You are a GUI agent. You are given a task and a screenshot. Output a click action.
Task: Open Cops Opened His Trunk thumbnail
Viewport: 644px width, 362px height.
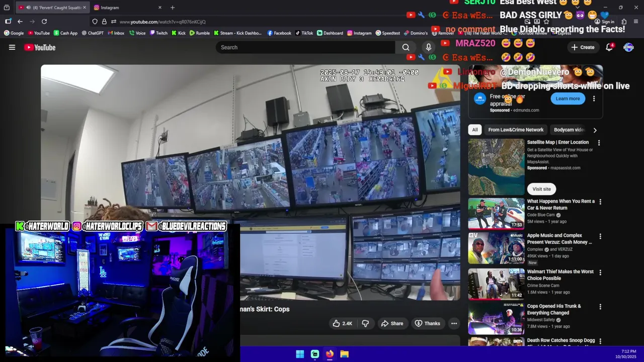click(496, 318)
